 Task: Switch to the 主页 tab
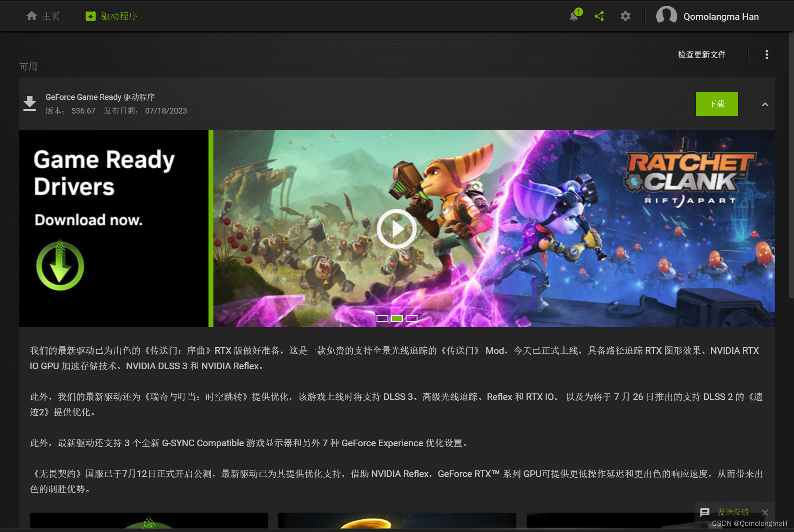tap(51, 16)
